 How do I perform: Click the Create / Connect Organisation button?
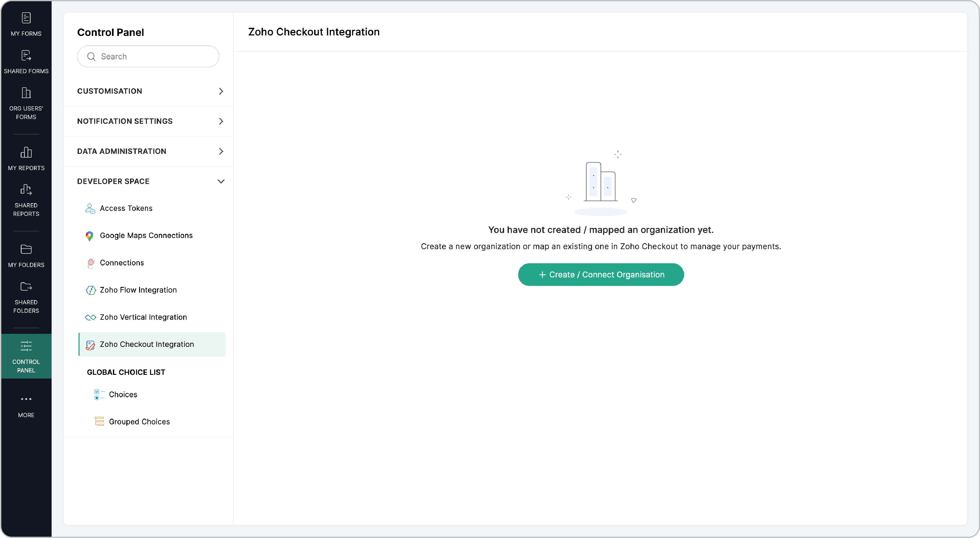[600, 274]
